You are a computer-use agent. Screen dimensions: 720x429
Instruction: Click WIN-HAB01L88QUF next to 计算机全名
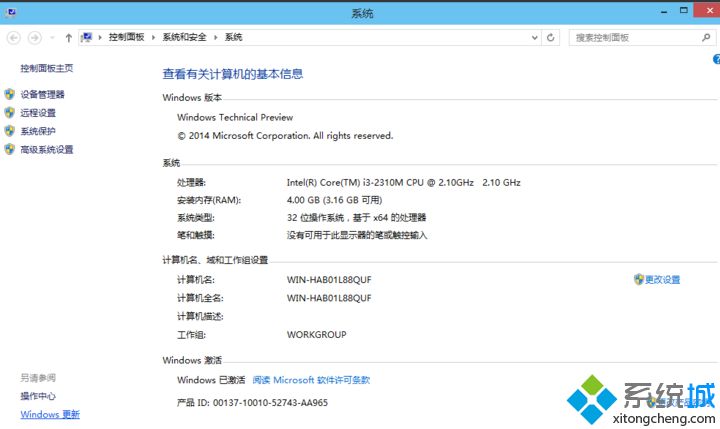coord(329,298)
